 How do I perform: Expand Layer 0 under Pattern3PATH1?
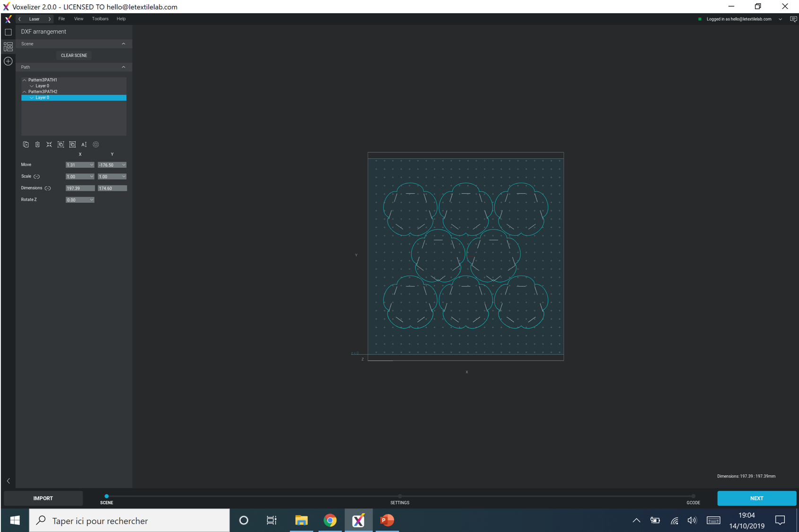coord(32,86)
